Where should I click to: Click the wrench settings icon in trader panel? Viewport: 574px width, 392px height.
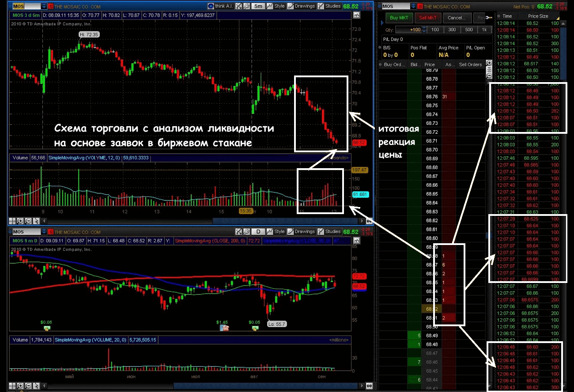488,18
